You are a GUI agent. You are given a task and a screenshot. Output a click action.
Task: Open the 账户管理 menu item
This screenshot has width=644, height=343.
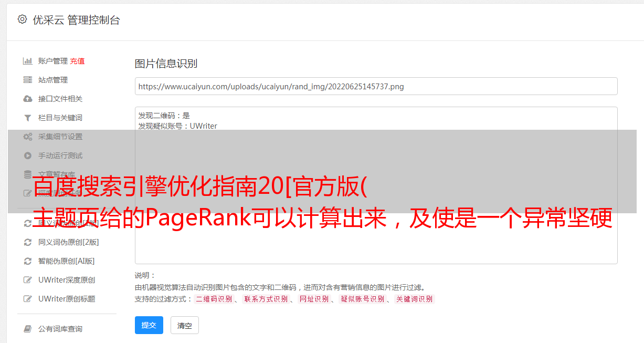(x=53, y=61)
